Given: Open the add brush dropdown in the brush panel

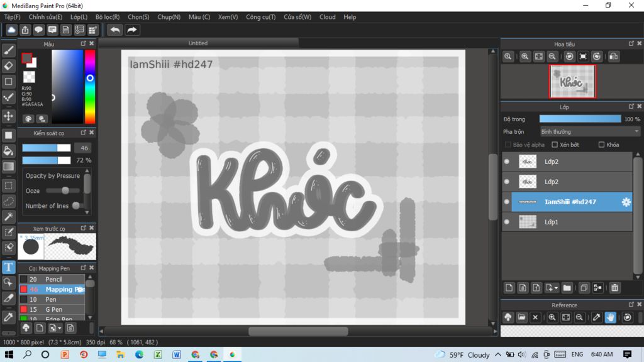Looking at the screenshot, I should [60, 328].
